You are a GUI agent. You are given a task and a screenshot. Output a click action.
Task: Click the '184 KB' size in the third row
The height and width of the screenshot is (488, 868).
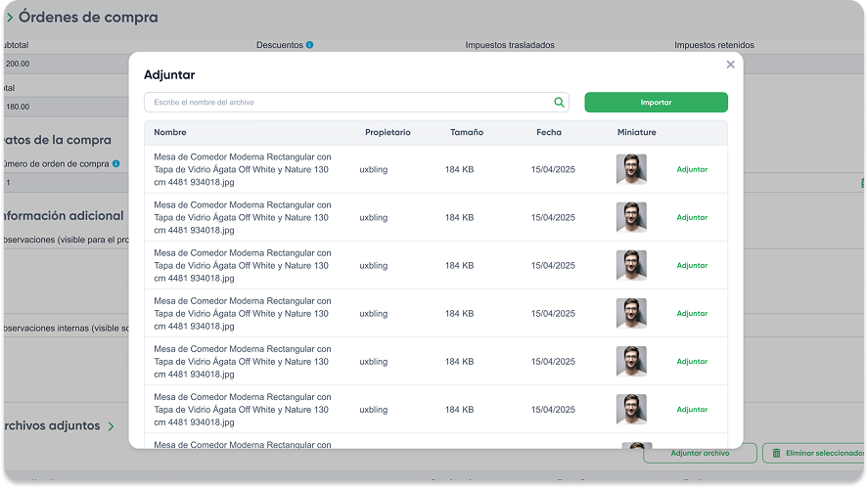coord(459,266)
